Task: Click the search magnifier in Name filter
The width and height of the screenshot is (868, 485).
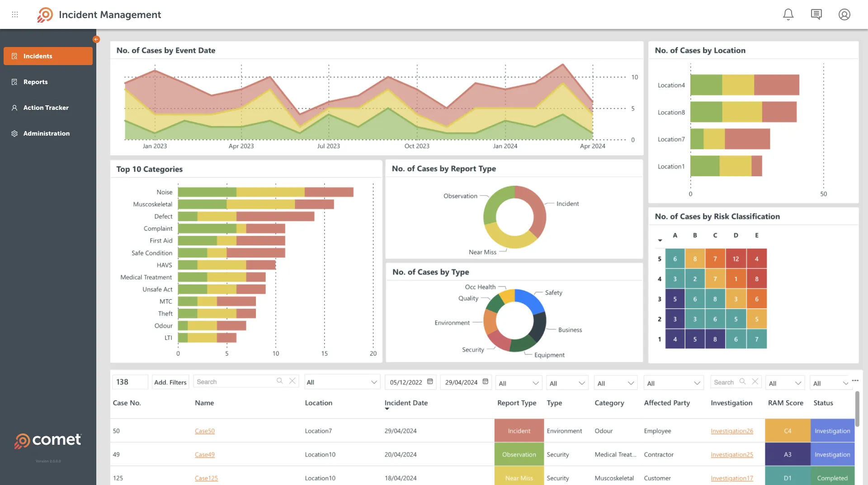Action: (x=279, y=381)
